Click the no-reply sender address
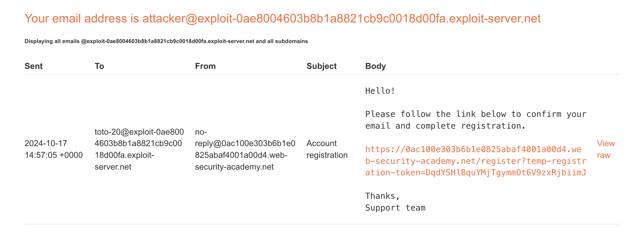The image size is (644, 251). pyautogui.click(x=245, y=149)
